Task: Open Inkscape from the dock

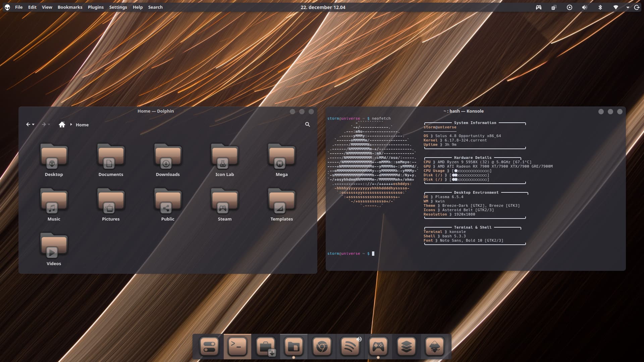Action: click(x=434, y=346)
